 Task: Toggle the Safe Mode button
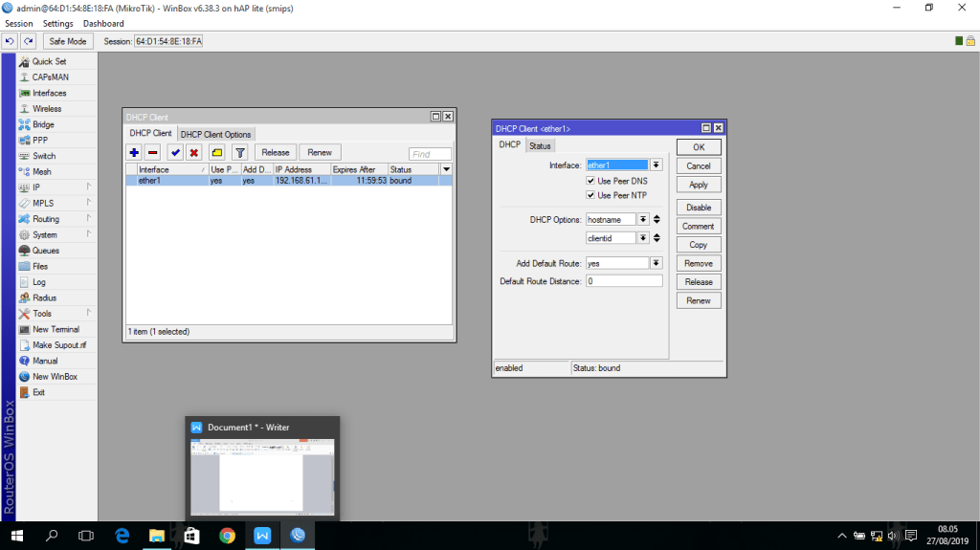(x=67, y=41)
